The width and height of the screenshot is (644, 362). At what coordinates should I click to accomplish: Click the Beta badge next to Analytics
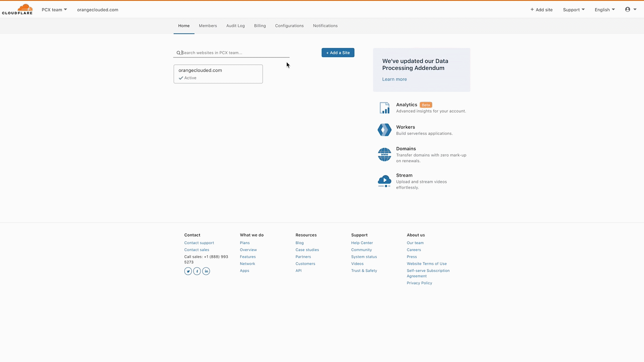click(426, 105)
